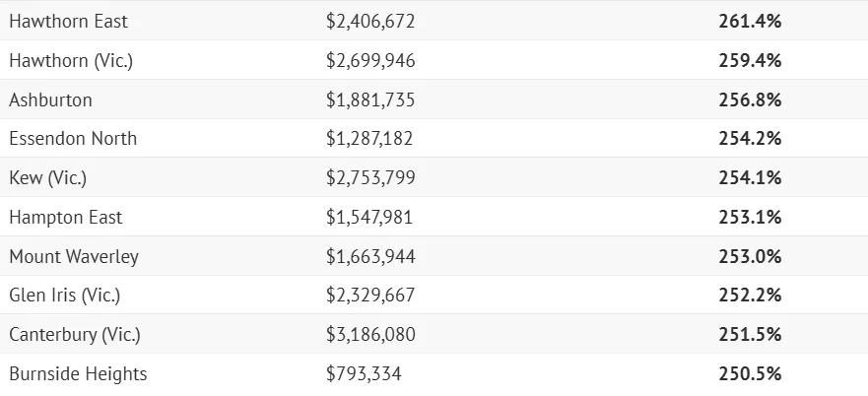The height and width of the screenshot is (396, 868).
Task: Click the Hawthorn East suburb name
Action: (68, 21)
